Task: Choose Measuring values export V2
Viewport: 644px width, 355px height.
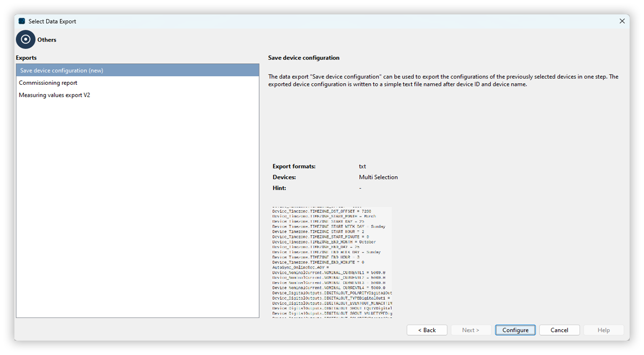Action: click(54, 95)
